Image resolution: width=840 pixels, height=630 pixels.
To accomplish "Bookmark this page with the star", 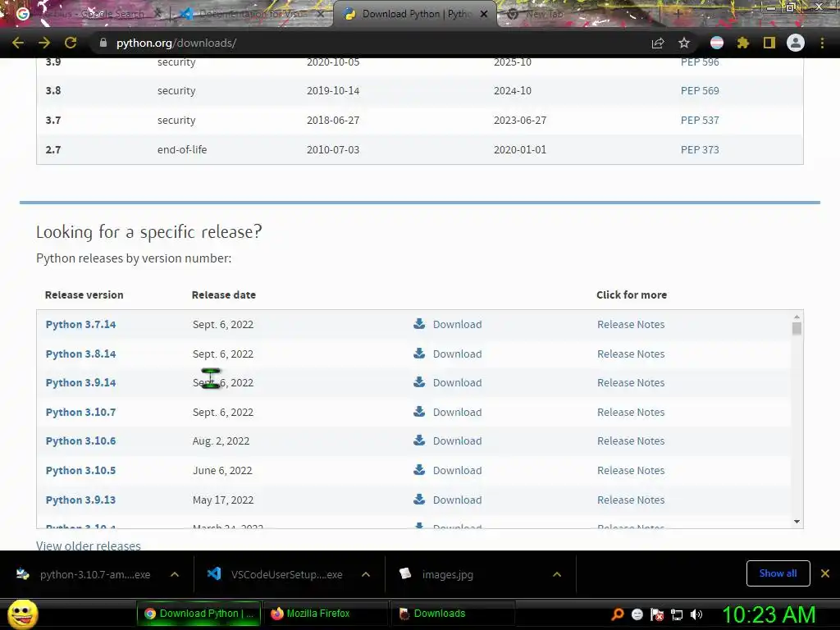I will pyautogui.click(x=684, y=43).
